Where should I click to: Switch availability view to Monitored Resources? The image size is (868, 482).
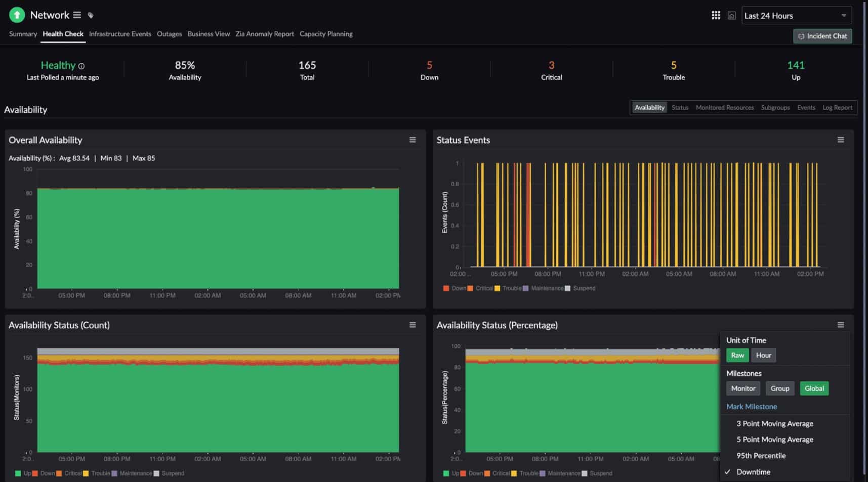point(725,107)
